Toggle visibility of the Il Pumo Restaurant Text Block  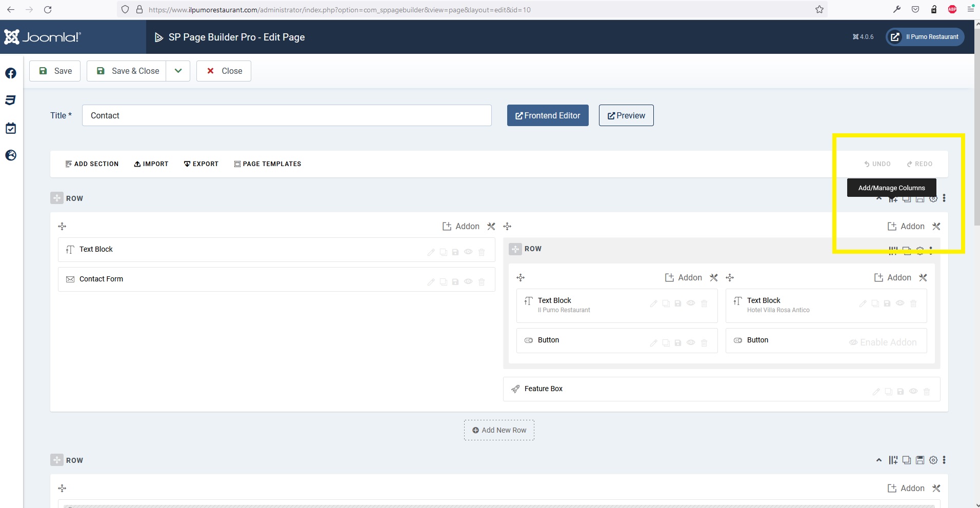point(691,303)
